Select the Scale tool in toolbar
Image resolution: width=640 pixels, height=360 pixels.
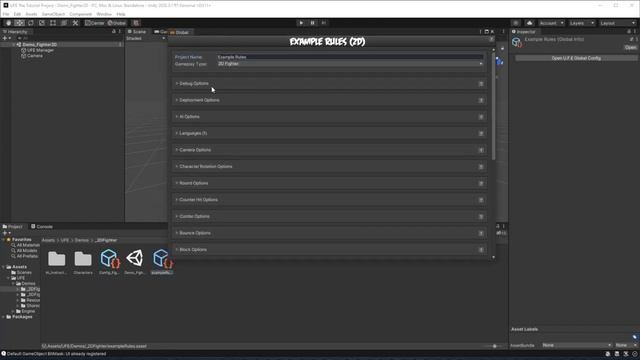[x=42, y=23]
